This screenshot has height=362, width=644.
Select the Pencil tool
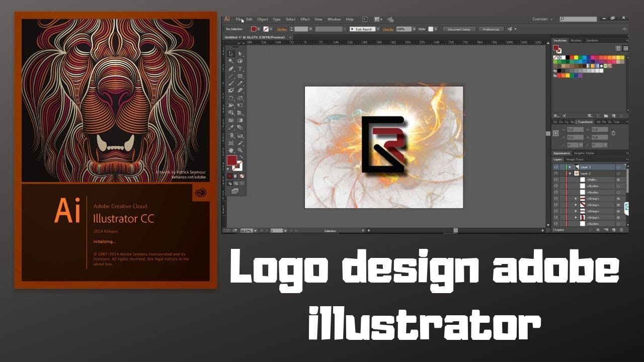(x=240, y=83)
